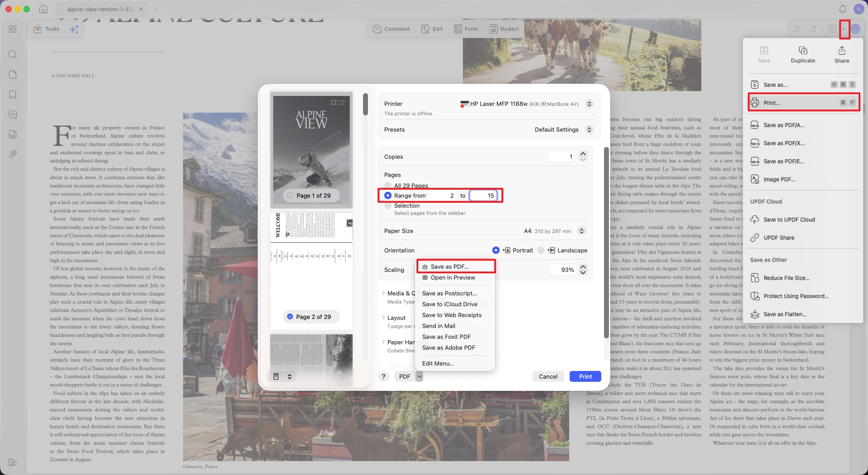
Task: Add a new tab with plus button
Action: coord(156,9)
